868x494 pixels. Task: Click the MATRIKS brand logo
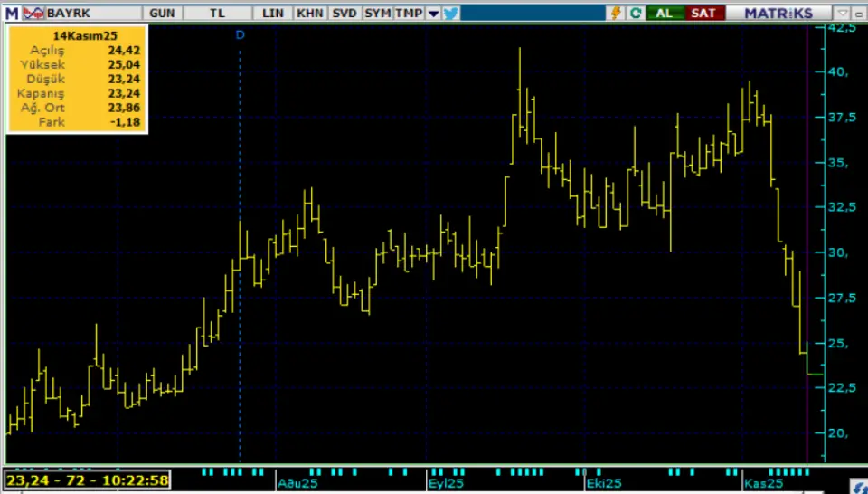(778, 13)
